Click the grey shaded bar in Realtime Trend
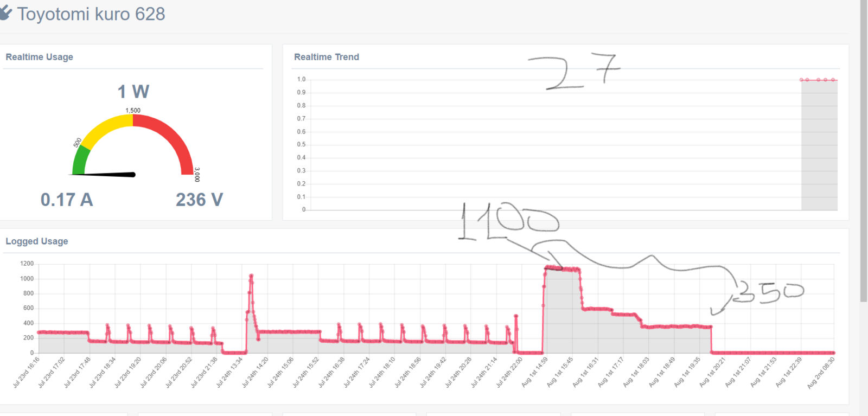Image resolution: width=868 pixels, height=416 pixels. [x=819, y=145]
